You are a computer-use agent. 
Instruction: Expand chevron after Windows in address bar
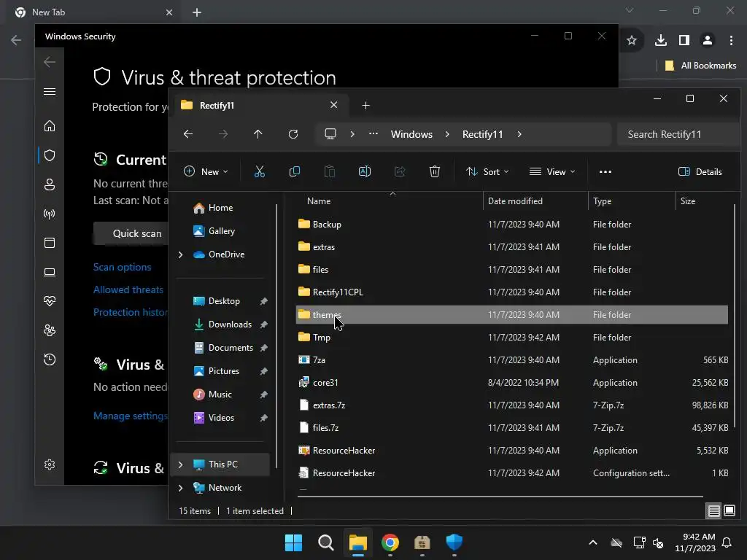coord(447,134)
